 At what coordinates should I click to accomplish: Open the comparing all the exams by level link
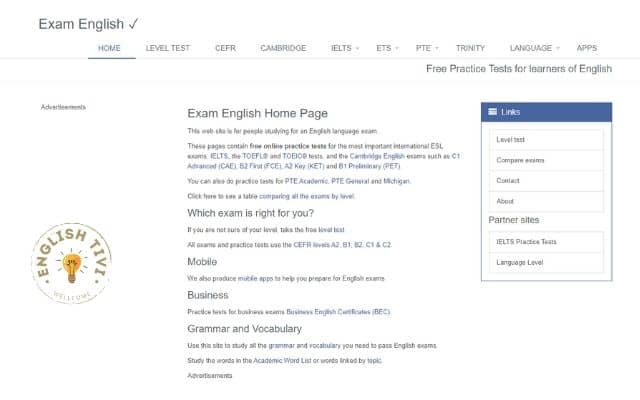307,196
